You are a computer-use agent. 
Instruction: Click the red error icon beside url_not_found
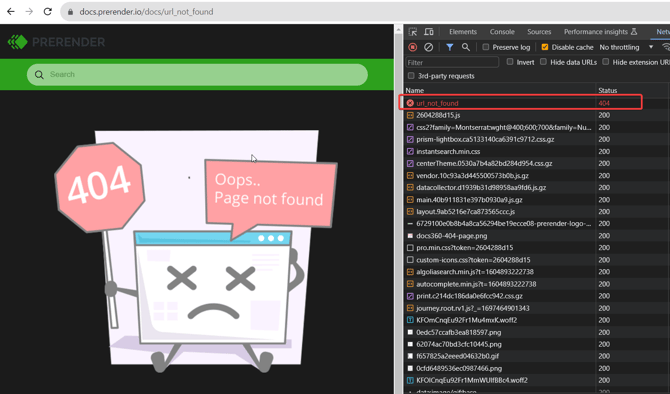[x=410, y=103]
